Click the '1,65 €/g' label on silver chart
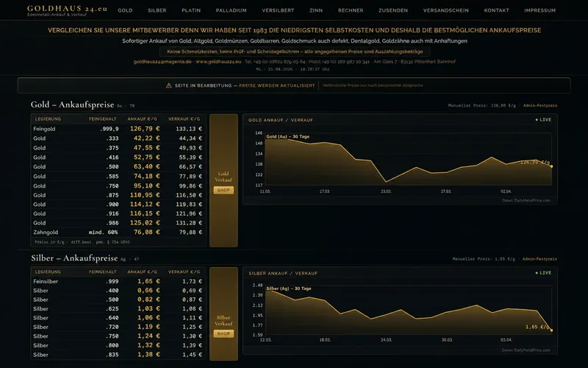The image size is (588, 368). [537, 327]
